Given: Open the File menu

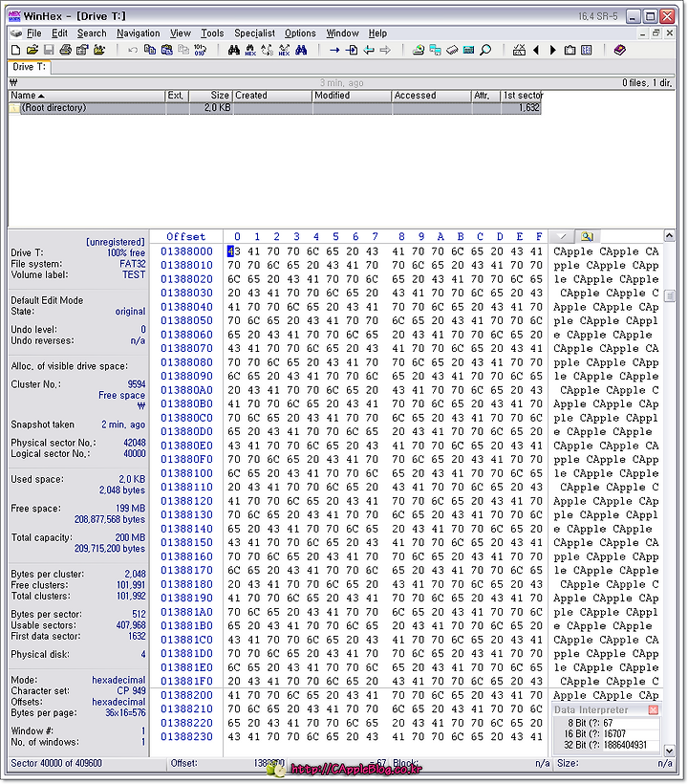Looking at the screenshot, I should pyautogui.click(x=34, y=33).
